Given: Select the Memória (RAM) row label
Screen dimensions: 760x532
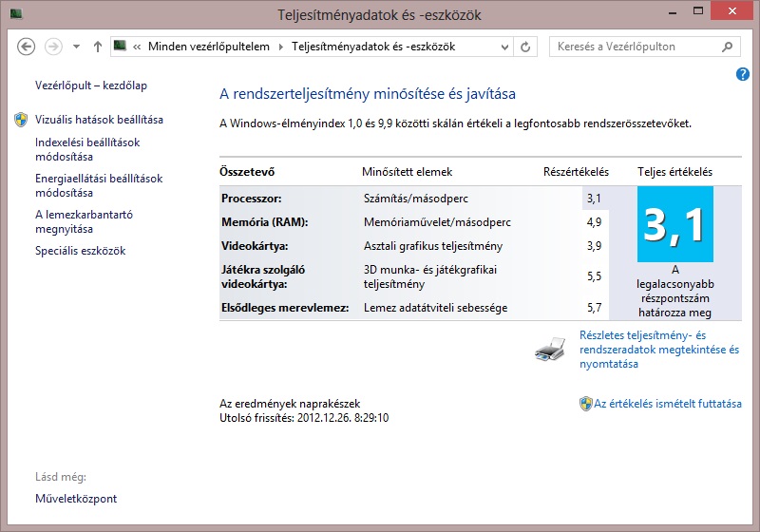Looking at the screenshot, I should 265,222.
